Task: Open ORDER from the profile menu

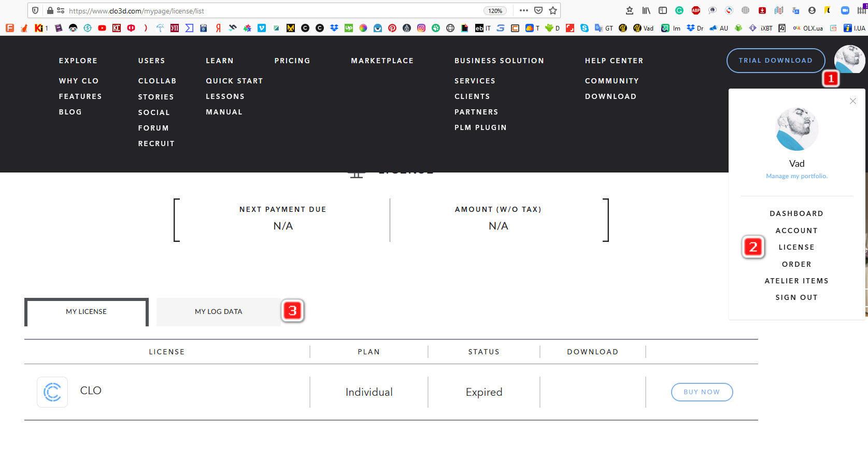Action: click(796, 264)
